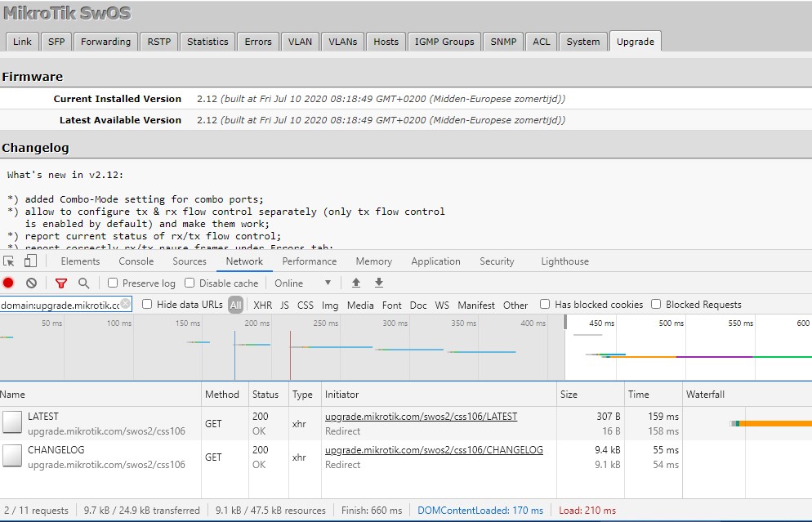Filter requests by Font type
Image resolution: width=812 pixels, height=522 pixels.
click(392, 305)
